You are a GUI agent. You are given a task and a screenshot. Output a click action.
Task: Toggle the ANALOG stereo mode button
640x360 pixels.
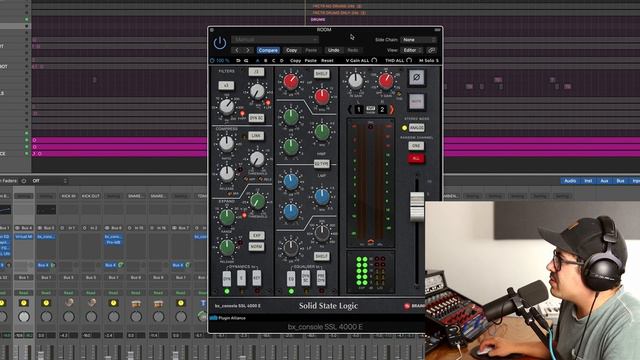point(416,128)
